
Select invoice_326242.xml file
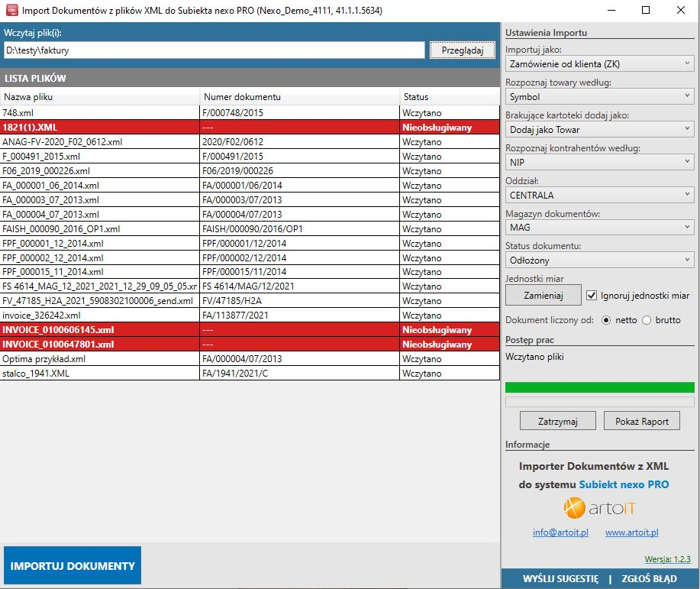click(250, 315)
